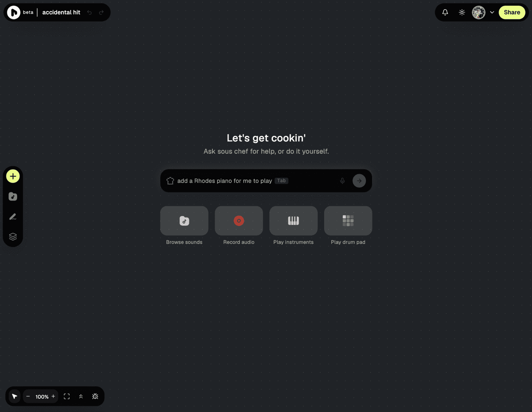Click the bug report icon
The image size is (532, 412).
(95, 396)
